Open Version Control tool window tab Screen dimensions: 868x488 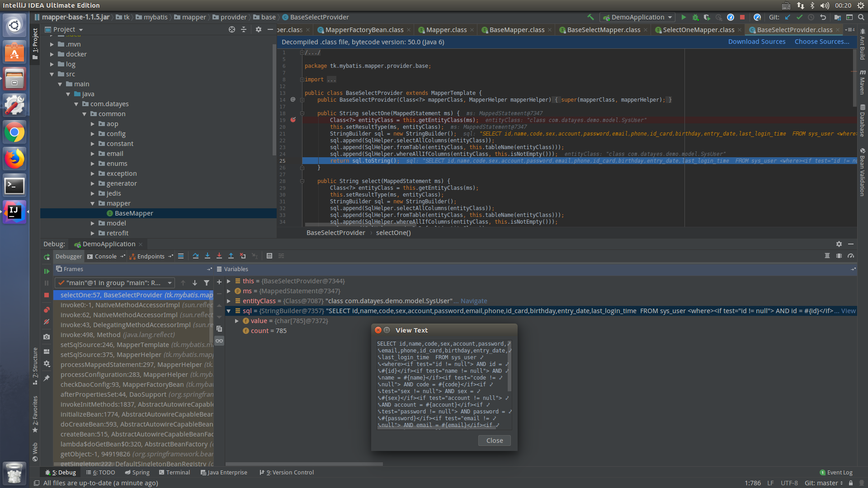point(287,472)
